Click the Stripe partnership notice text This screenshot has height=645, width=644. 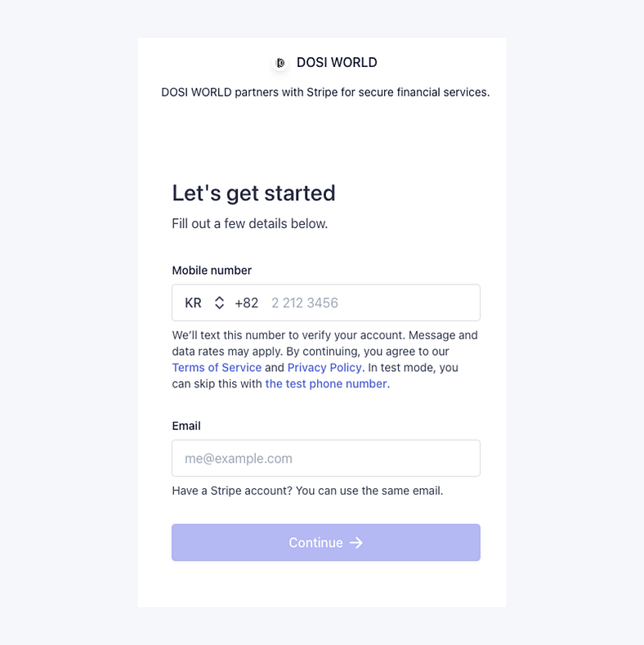[x=325, y=92]
